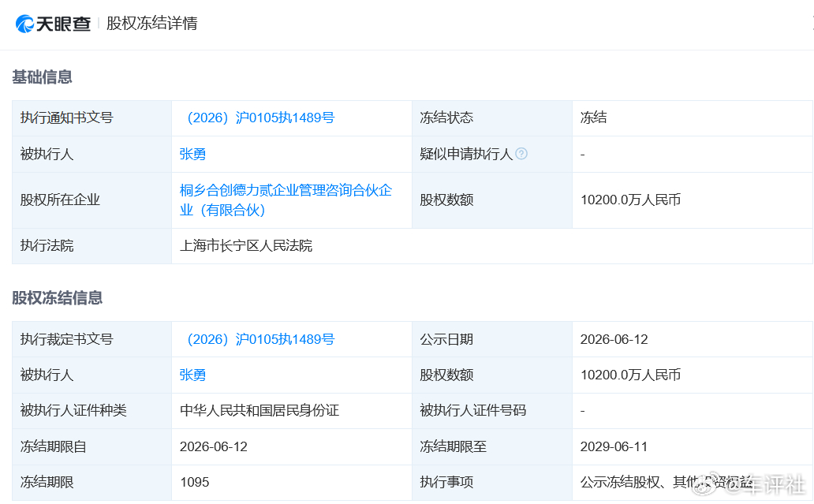The image size is (814, 504).
Task: Open 桐乡合创德力贰企业管理咨询合伙企业 company link
Action: click(x=286, y=200)
